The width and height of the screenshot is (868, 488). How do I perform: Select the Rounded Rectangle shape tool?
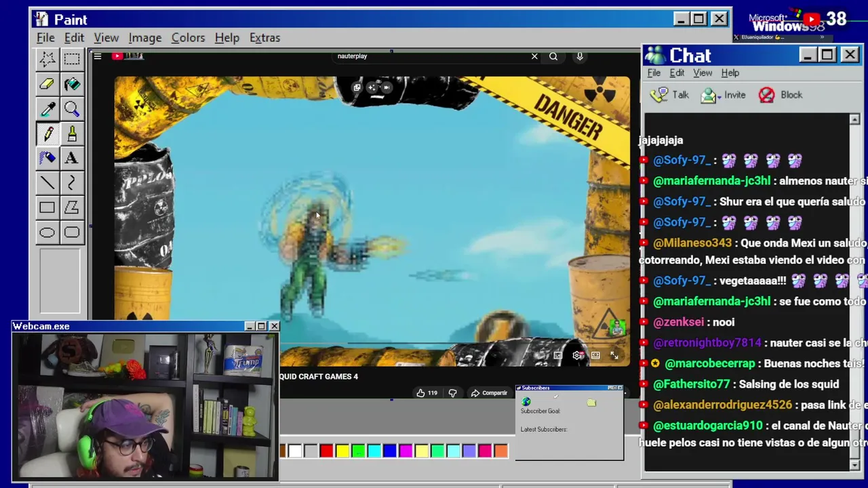pyautogui.click(x=71, y=232)
